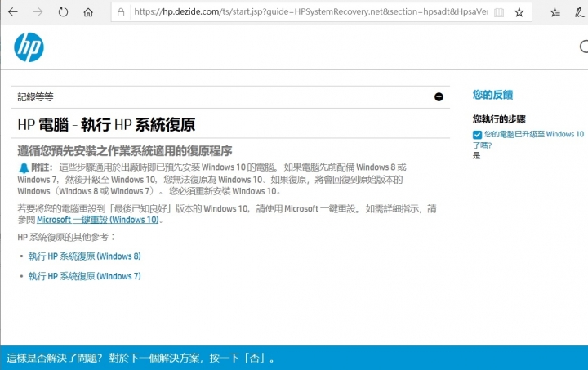The height and width of the screenshot is (370, 588).
Task: Click the browser forward arrow
Action: pyautogui.click(x=38, y=12)
